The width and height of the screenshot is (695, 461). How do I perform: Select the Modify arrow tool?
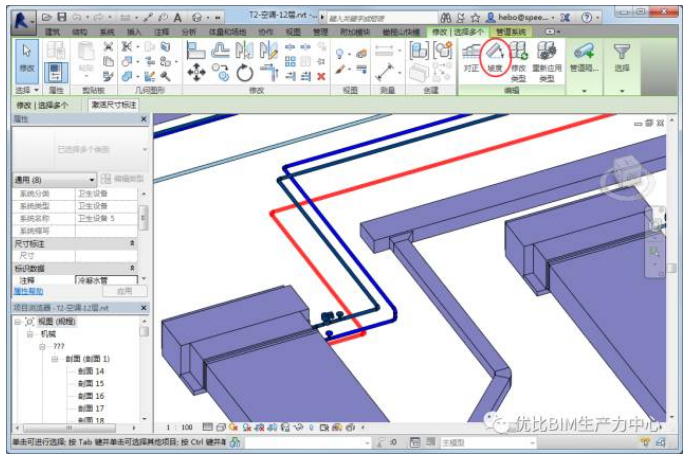(x=27, y=61)
